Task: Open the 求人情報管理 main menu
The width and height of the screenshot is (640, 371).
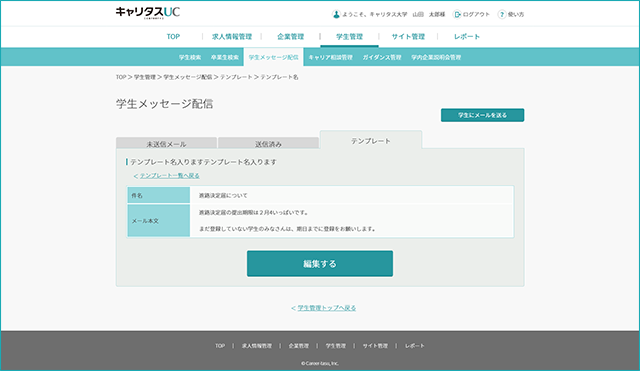Action: coord(232,37)
